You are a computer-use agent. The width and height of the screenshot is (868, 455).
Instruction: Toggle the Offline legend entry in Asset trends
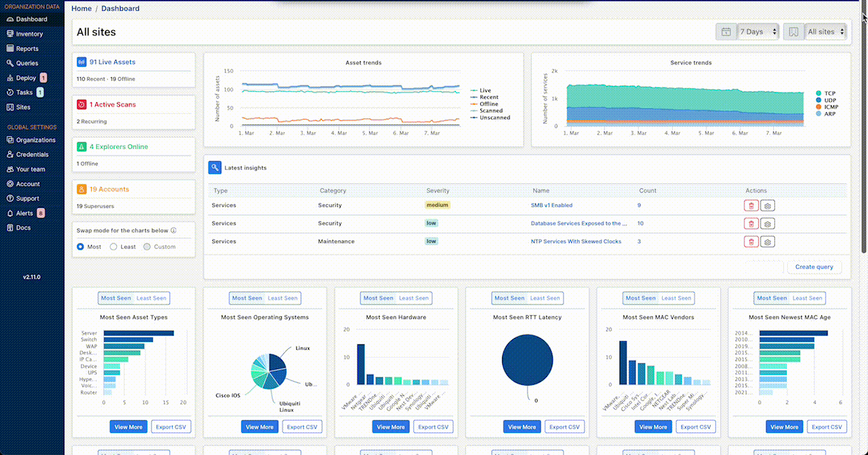(488, 104)
